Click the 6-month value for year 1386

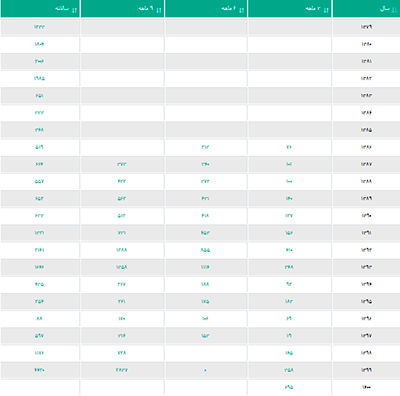[205, 147]
